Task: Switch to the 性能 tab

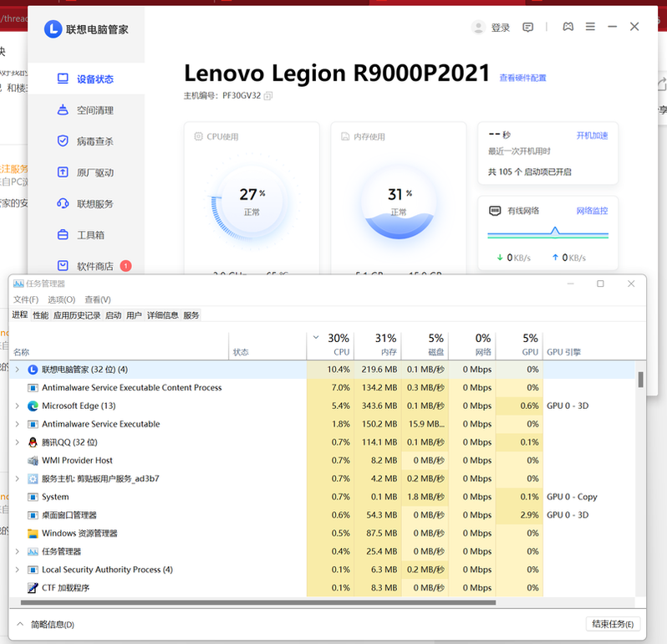Action: (x=40, y=315)
